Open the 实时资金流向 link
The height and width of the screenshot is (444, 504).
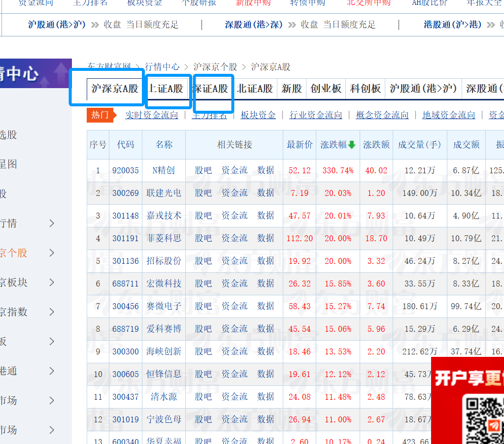coord(151,115)
